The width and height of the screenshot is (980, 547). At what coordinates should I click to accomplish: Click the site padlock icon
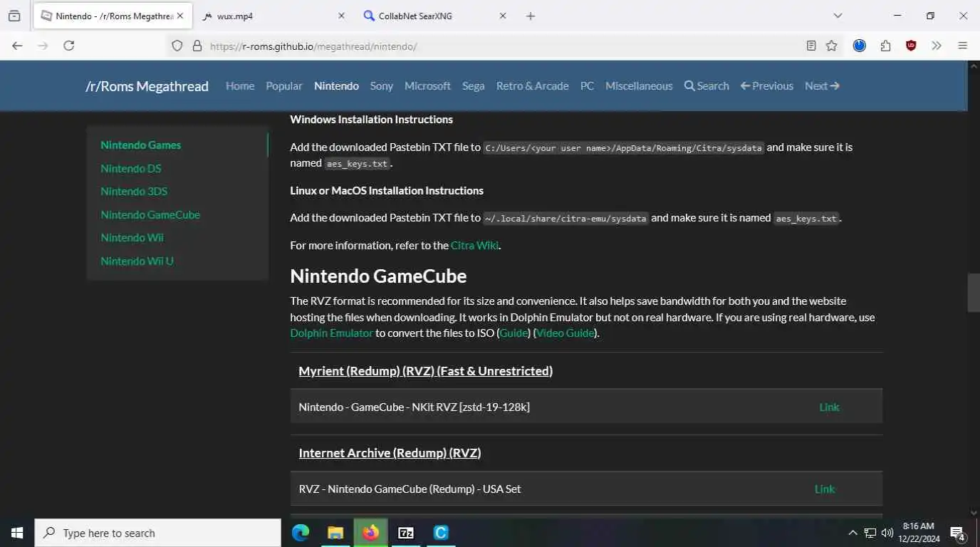point(197,46)
